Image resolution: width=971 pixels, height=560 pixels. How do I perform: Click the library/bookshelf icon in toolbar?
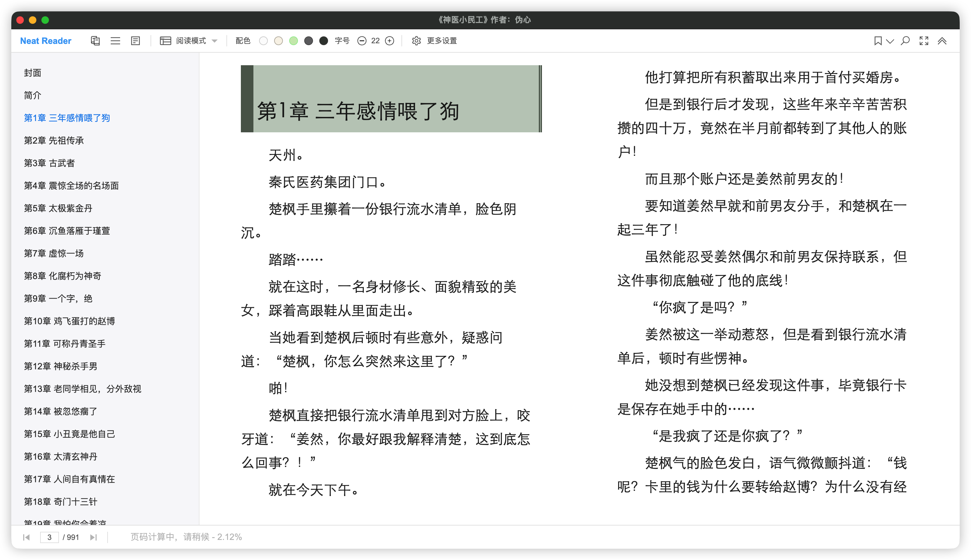(95, 41)
